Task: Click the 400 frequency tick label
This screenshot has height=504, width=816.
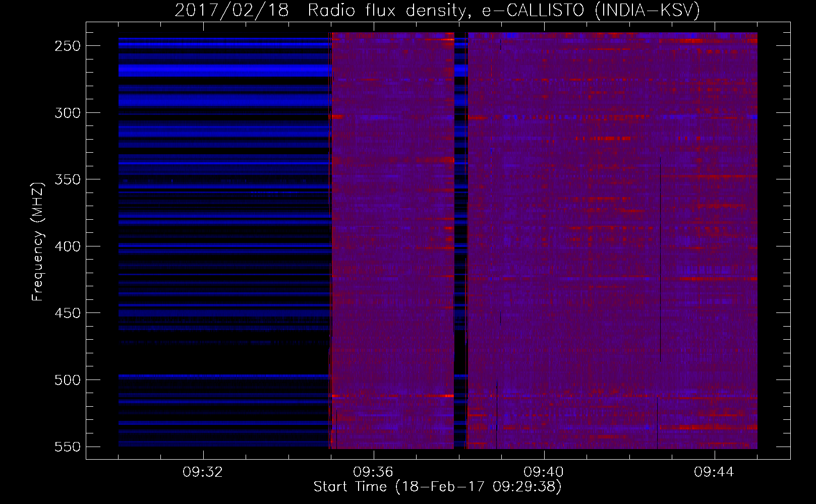Action: 68,246
